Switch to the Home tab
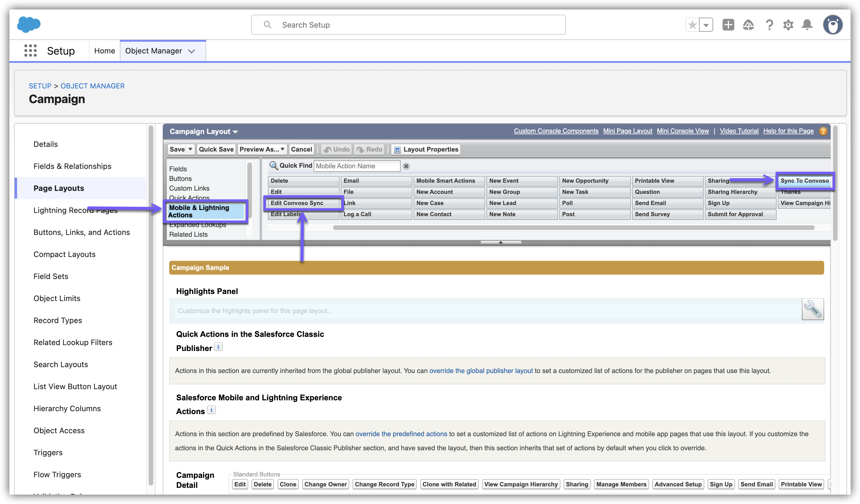The width and height of the screenshot is (860, 504). coord(105,51)
